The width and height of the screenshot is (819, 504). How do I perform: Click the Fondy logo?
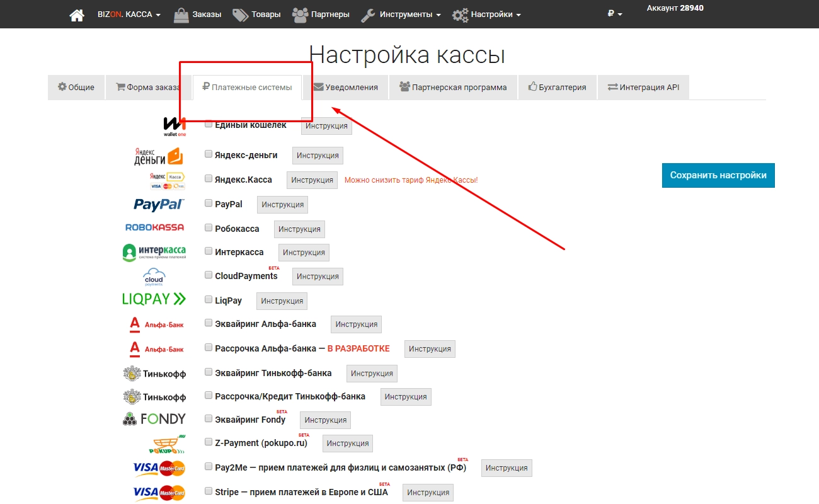(x=154, y=419)
